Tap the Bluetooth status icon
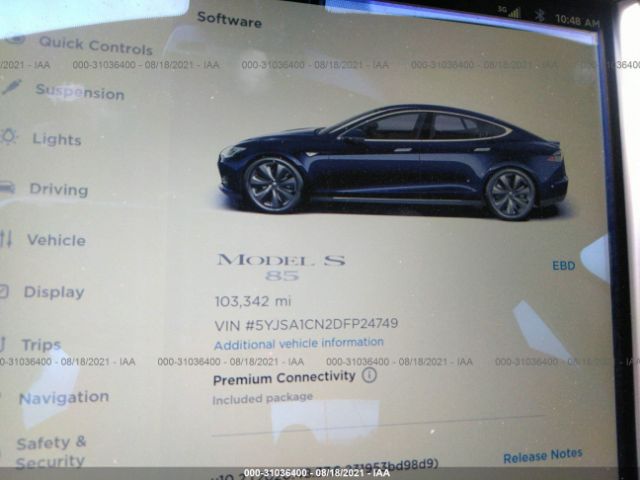The height and width of the screenshot is (480, 640). [540, 16]
